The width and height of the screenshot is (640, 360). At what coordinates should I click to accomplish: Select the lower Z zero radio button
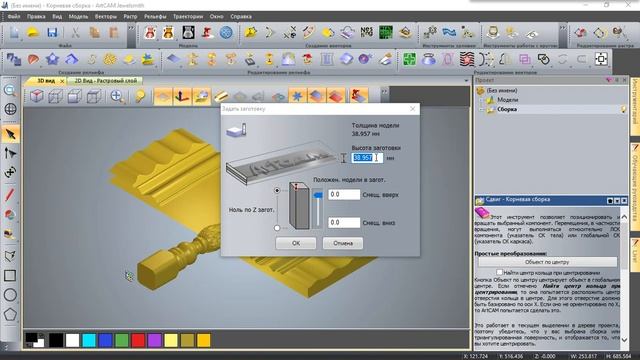pos(277,228)
